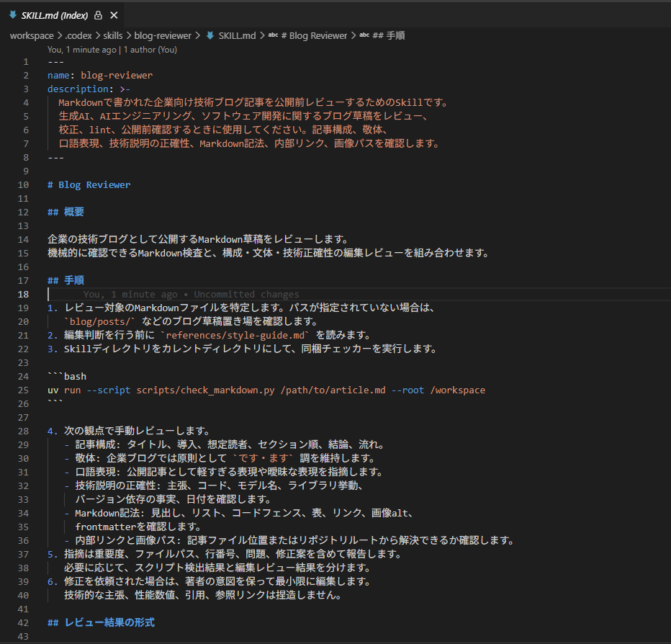Open the .codex breadcrumb folder
Image resolution: width=671 pixels, height=644 pixels.
[x=78, y=35]
